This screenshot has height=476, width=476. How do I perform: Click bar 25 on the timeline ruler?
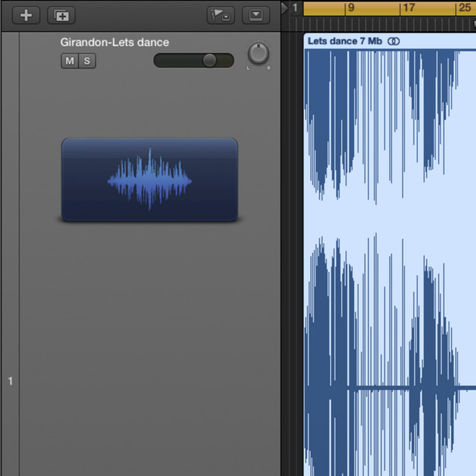click(463, 8)
